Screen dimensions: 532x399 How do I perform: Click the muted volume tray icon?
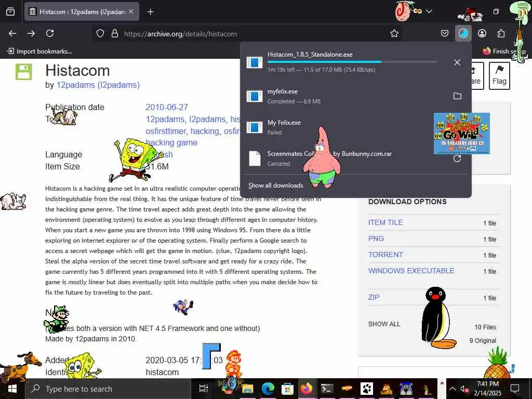coord(464,389)
